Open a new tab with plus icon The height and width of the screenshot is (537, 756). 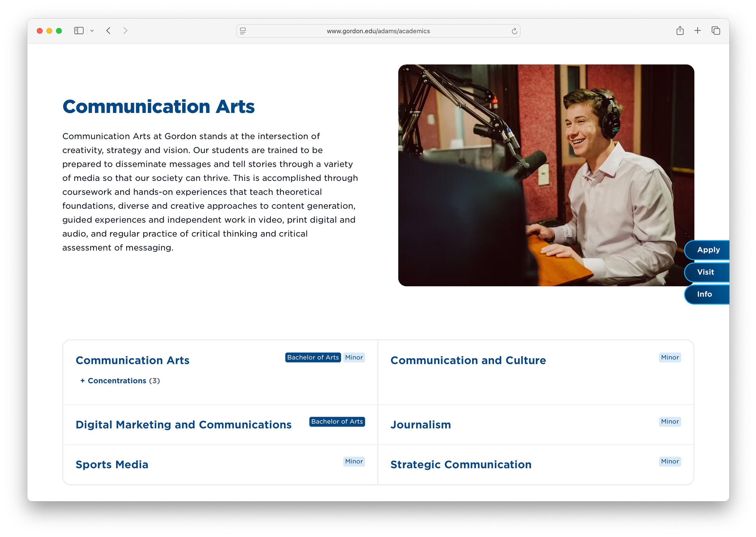[x=697, y=31]
